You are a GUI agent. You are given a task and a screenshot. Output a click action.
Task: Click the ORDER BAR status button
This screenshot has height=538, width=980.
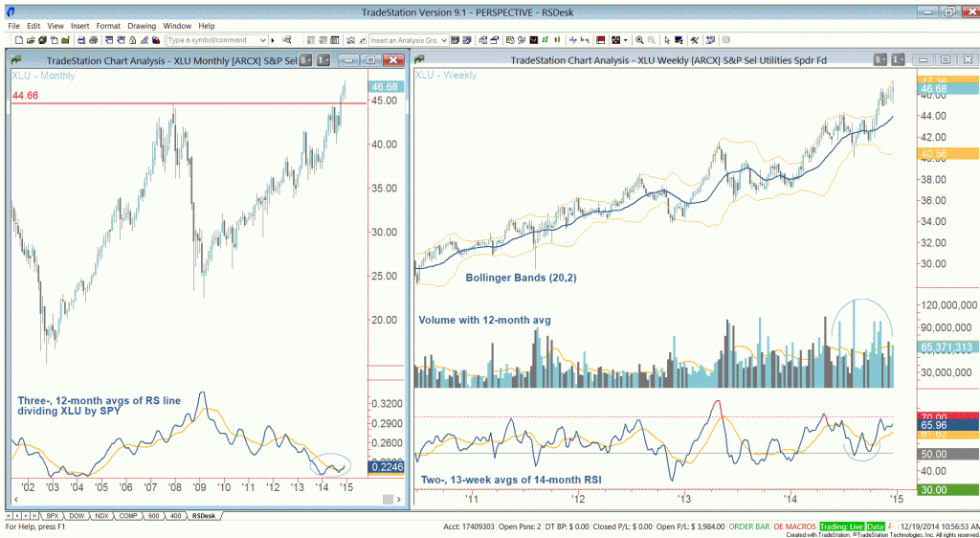coord(749,527)
